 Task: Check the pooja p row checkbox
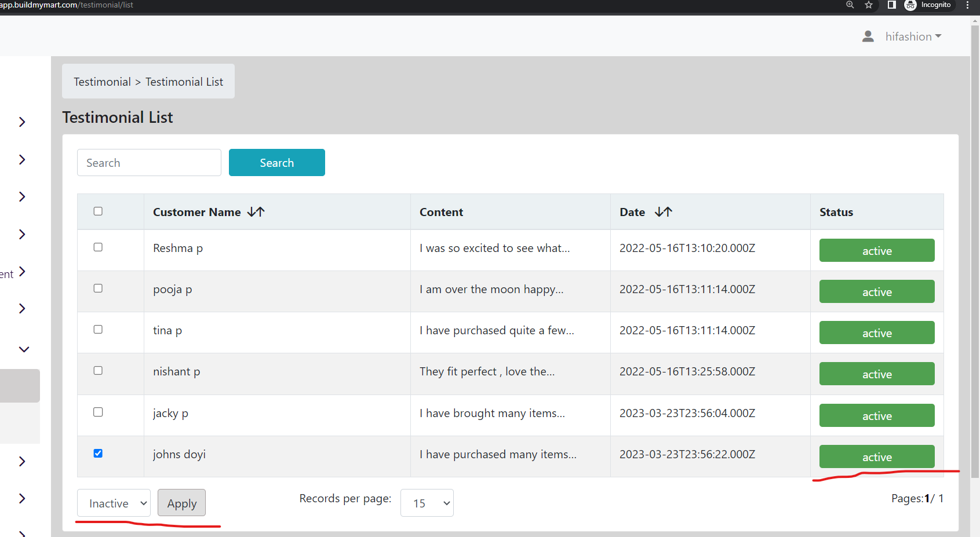pos(98,288)
